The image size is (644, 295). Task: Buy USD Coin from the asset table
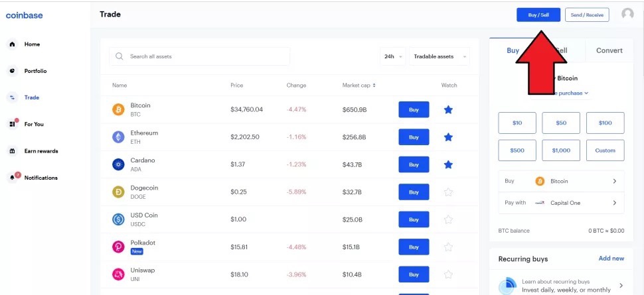pyautogui.click(x=414, y=219)
